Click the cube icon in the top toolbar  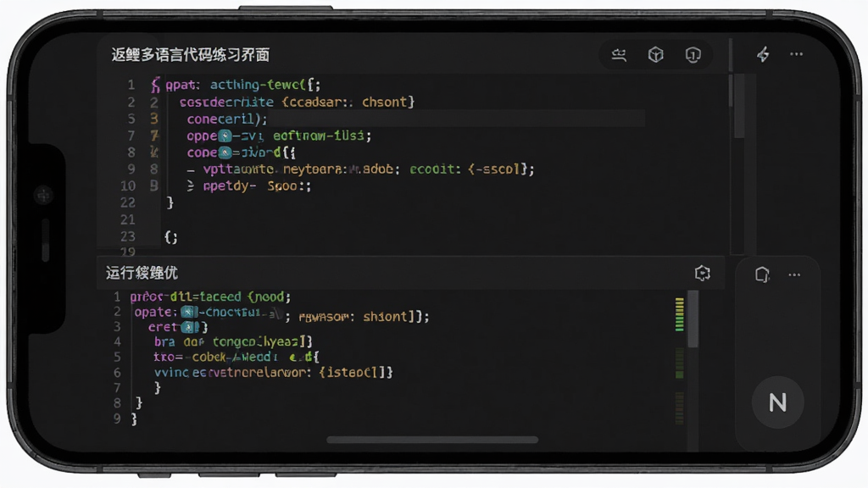pyautogui.click(x=656, y=55)
